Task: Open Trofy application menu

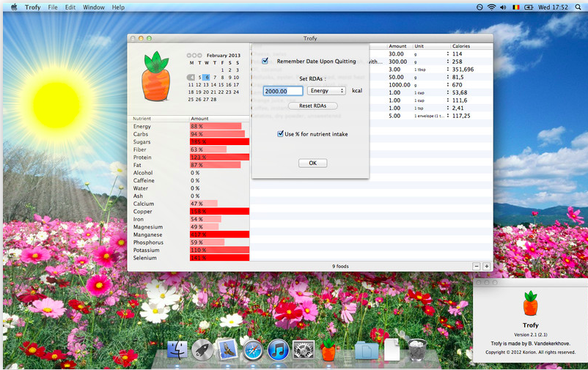Action: 32,7
